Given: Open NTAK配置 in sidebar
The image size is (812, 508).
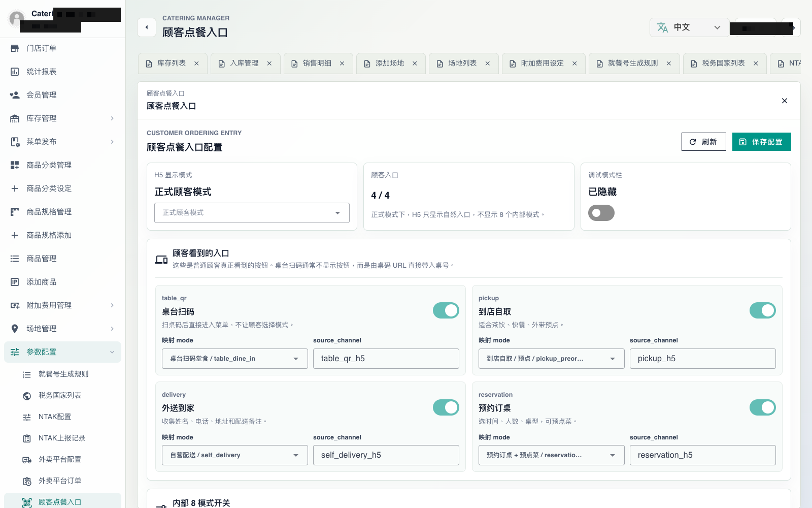Looking at the screenshot, I should [63, 417].
